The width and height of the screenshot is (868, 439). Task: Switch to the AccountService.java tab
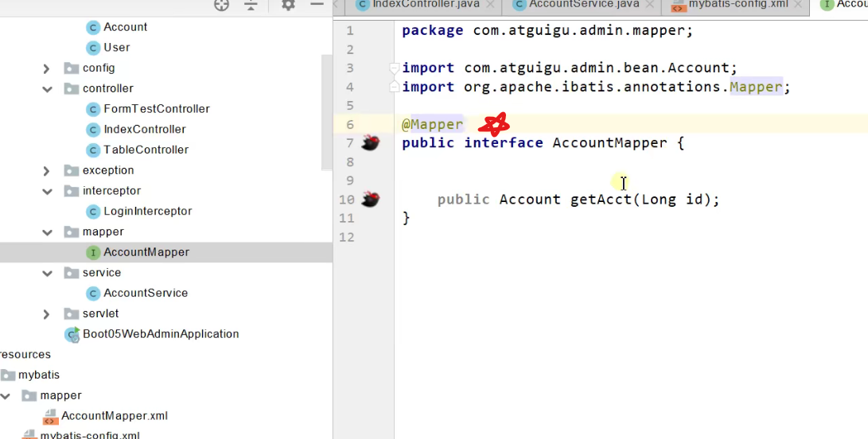point(583,5)
